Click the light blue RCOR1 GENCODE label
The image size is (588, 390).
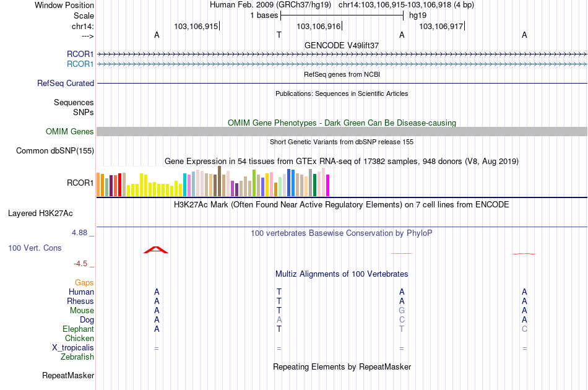point(80,64)
